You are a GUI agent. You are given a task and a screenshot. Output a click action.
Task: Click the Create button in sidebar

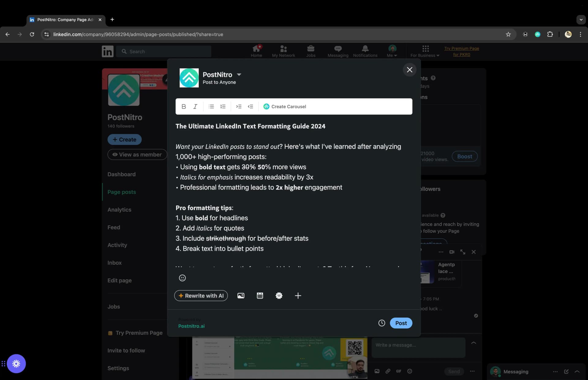[x=124, y=139]
